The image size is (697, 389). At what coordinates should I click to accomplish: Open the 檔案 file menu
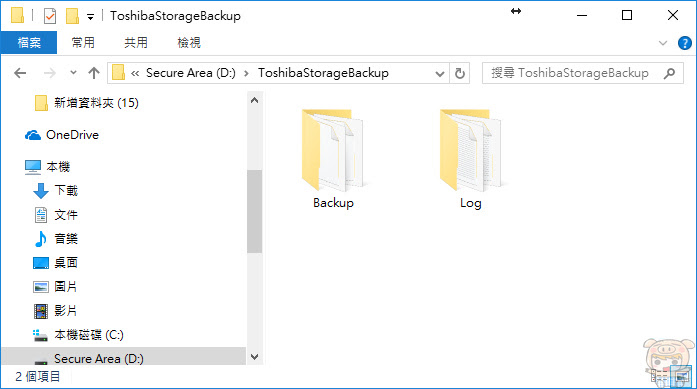pyautogui.click(x=29, y=43)
